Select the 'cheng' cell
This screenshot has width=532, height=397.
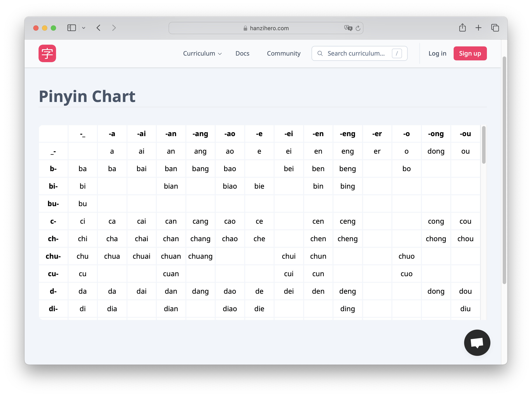347,239
